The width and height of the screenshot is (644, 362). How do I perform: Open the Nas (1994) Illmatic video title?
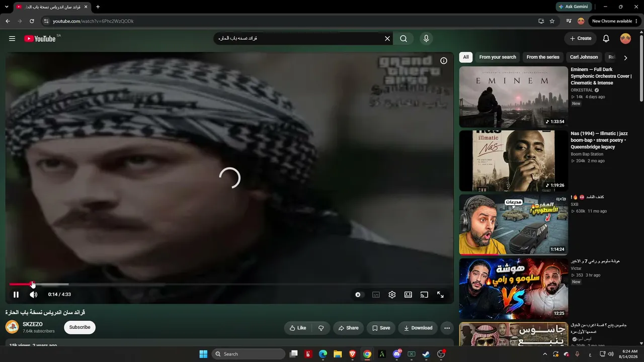(x=599, y=140)
